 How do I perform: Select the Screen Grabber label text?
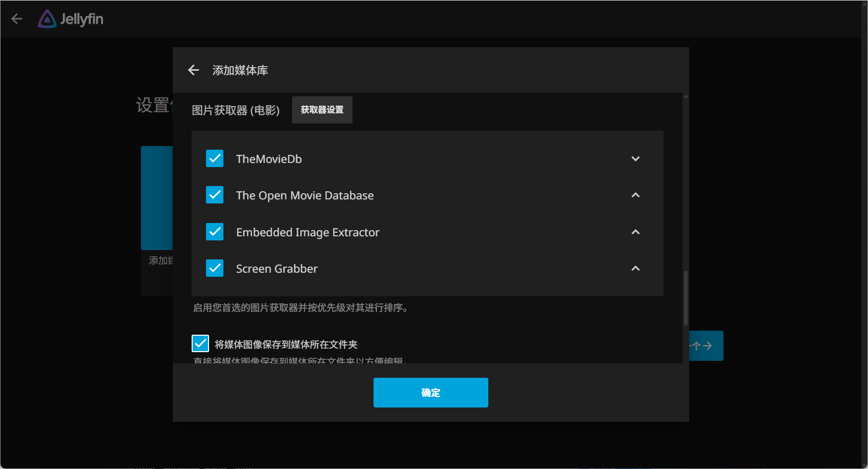277,269
